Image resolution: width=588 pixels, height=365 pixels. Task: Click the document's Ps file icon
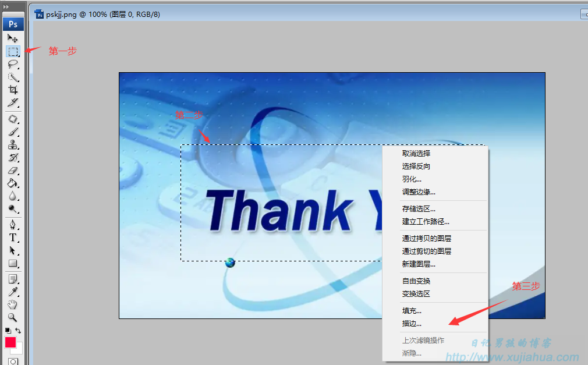point(39,14)
